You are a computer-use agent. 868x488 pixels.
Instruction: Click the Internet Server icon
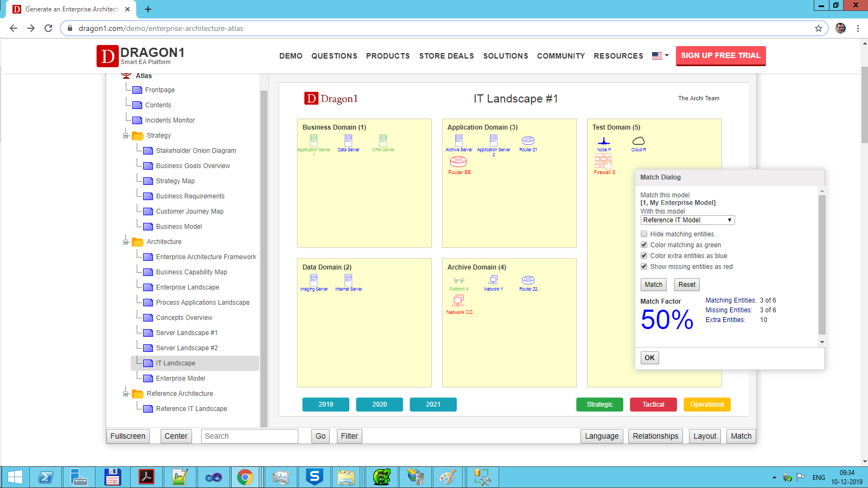[348, 280]
